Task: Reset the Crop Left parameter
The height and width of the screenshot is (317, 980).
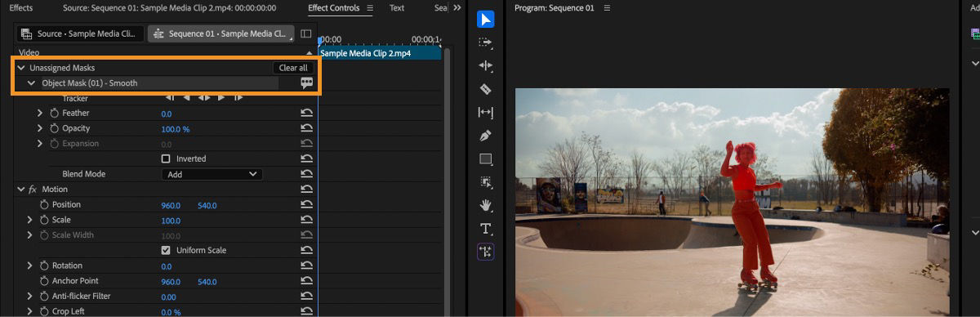Action: [x=306, y=310]
